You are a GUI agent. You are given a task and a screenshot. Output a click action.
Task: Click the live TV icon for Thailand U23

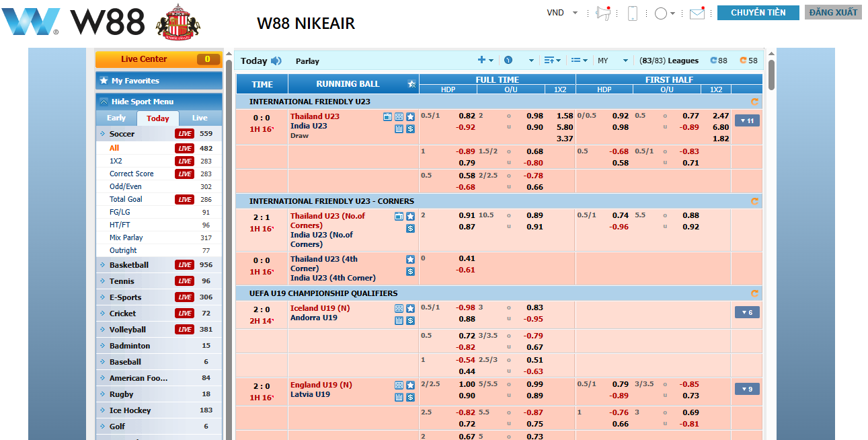pos(387,117)
